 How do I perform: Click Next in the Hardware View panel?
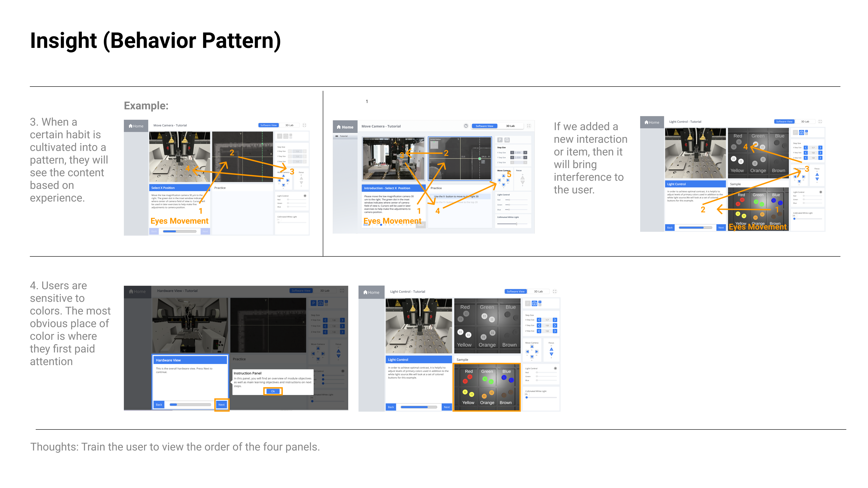(x=221, y=404)
